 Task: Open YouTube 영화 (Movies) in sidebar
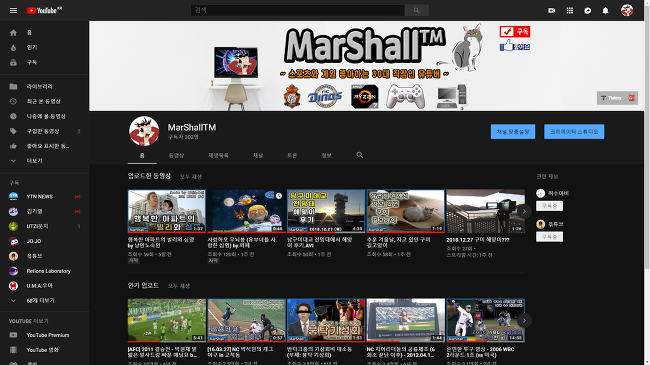(x=44, y=350)
